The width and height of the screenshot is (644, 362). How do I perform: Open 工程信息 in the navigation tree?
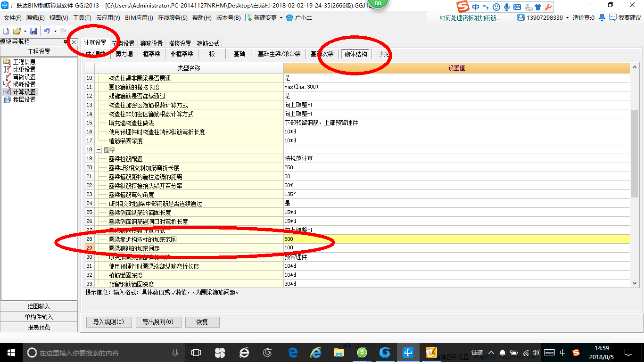(24, 62)
